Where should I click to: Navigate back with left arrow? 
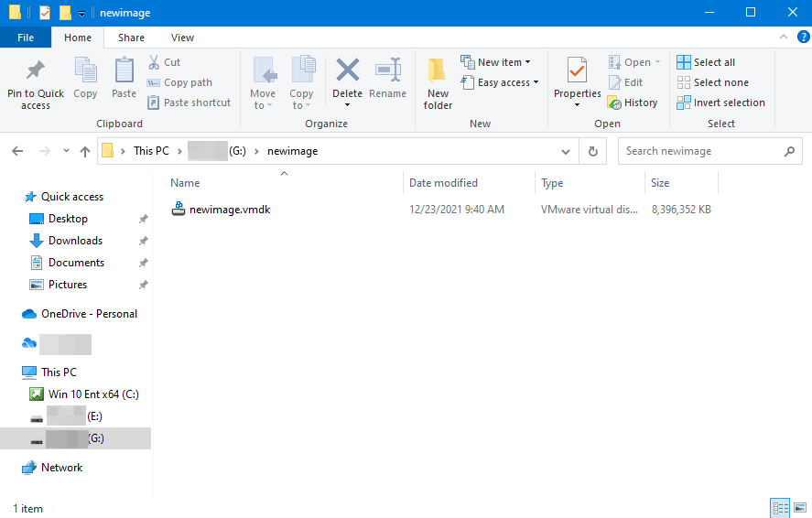[17, 151]
